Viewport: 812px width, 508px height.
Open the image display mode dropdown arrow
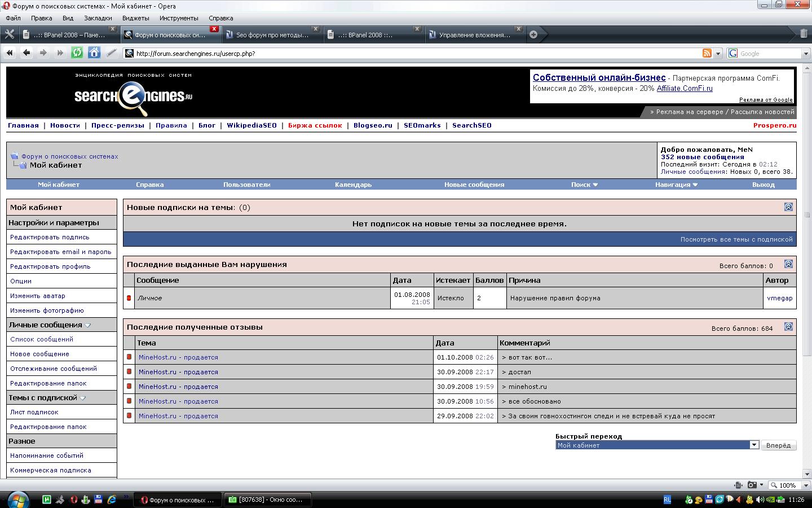coord(762,485)
